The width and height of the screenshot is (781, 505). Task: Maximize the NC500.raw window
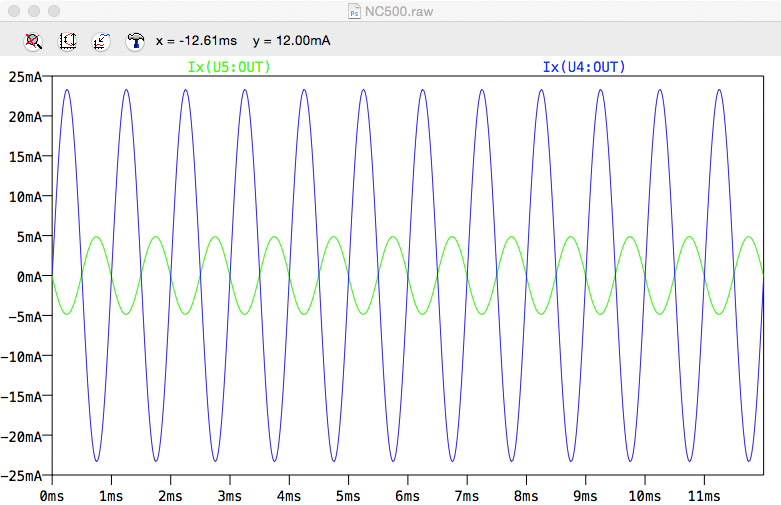pos(54,11)
